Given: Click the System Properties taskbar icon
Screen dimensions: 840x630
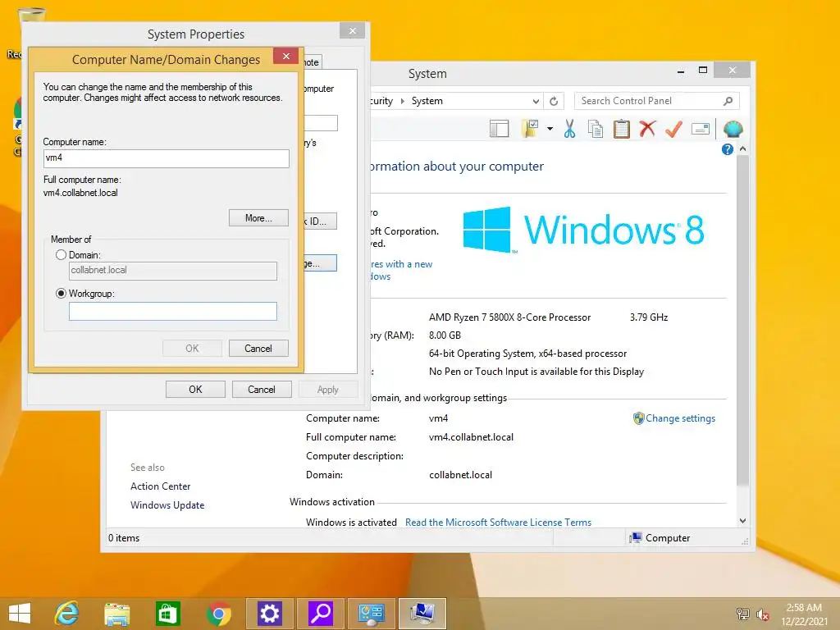Looking at the screenshot, I should click(422, 614).
